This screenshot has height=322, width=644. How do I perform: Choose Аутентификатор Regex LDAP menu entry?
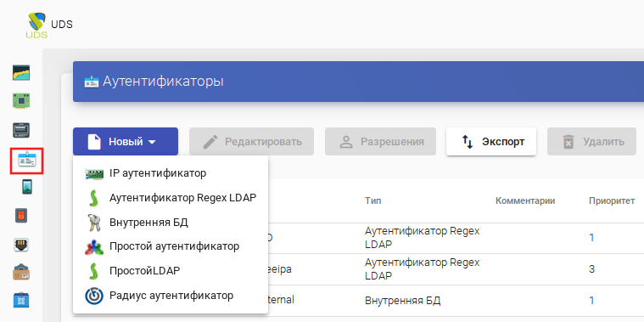171,198
